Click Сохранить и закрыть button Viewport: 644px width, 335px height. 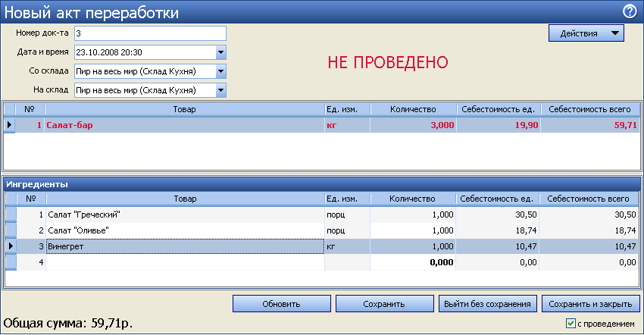[591, 304]
